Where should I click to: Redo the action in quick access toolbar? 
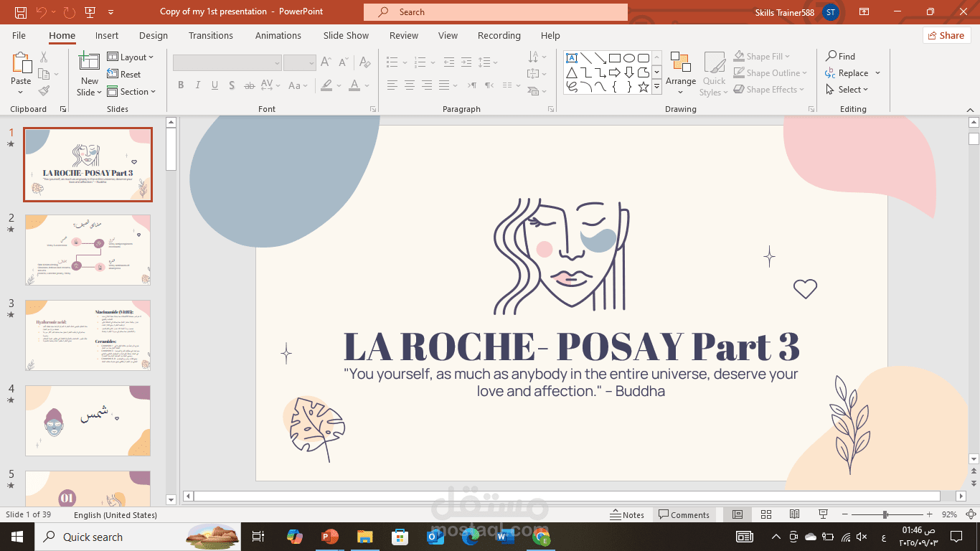69,11
